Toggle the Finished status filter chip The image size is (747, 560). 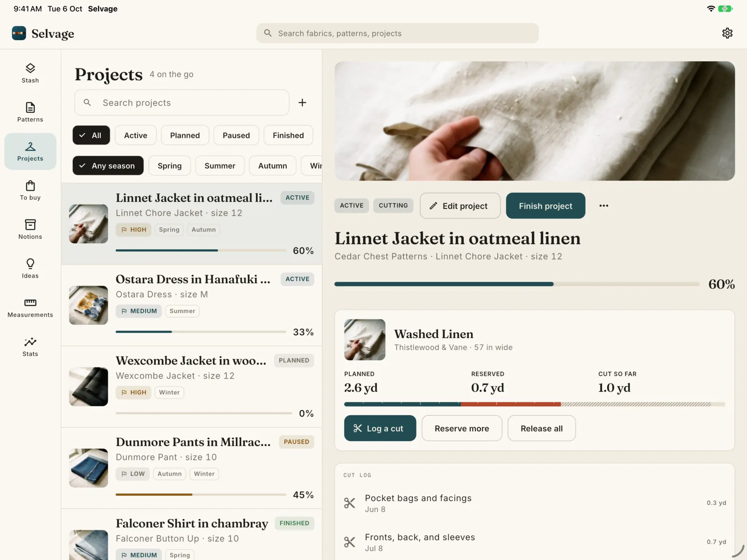pos(288,135)
